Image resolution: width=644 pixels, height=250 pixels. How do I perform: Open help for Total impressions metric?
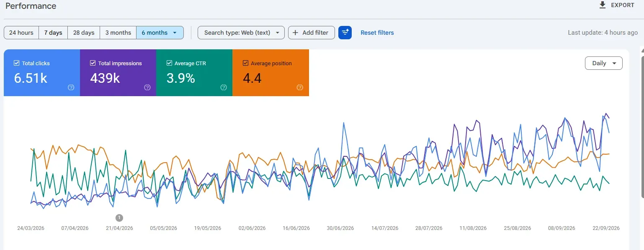(147, 87)
